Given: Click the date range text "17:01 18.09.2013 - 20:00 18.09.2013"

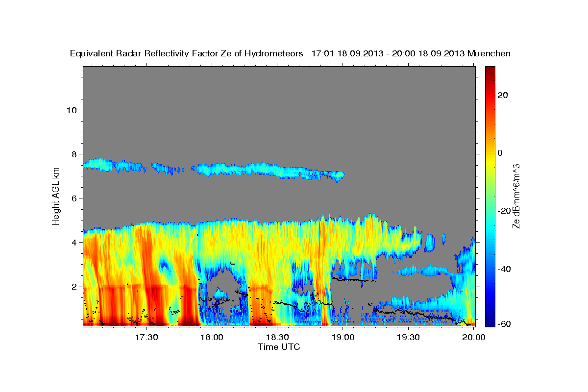Looking at the screenshot, I should tap(388, 54).
